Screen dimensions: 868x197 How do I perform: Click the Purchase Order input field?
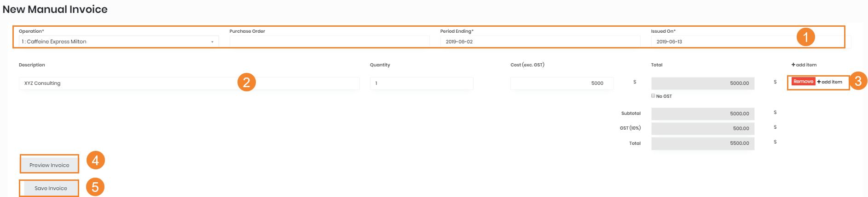click(x=329, y=42)
